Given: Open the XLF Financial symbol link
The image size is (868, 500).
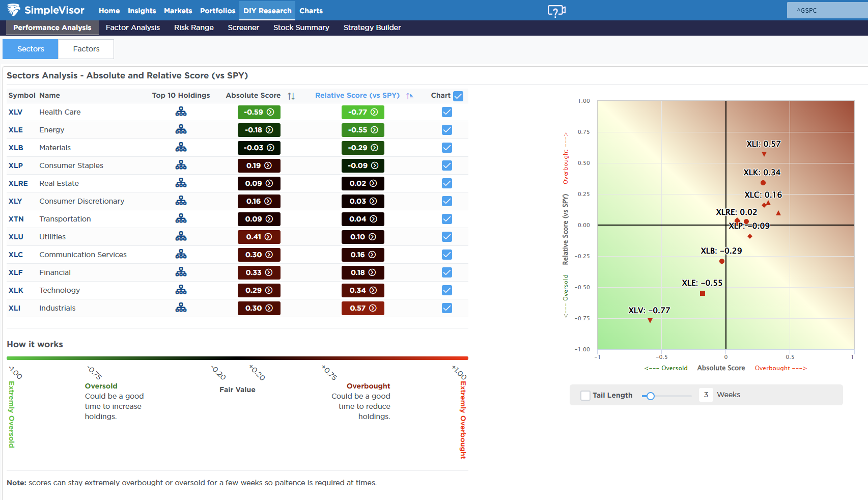Looking at the screenshot, I should point(16,272).
